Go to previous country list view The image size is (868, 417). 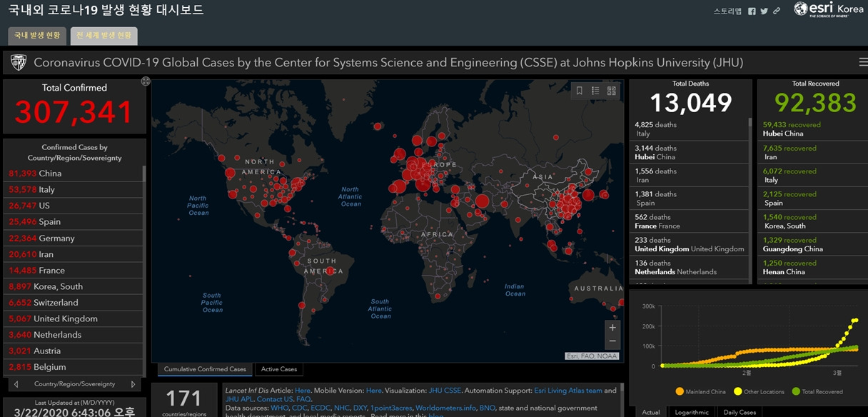(16, 384)
